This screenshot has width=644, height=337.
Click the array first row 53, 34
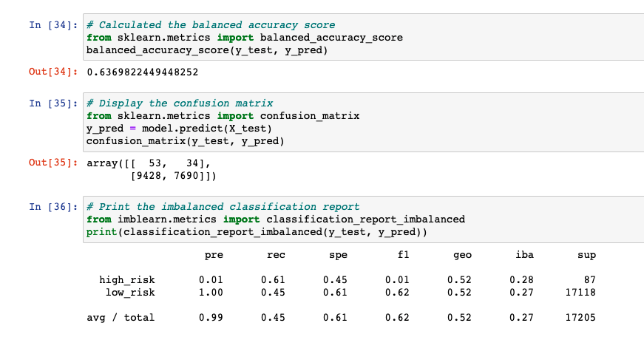149,163
